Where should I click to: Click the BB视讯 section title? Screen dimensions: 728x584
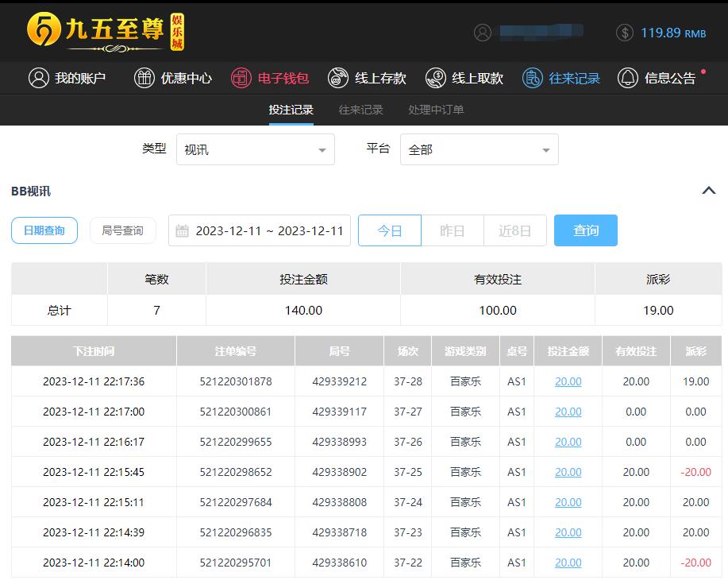[31, 191]
